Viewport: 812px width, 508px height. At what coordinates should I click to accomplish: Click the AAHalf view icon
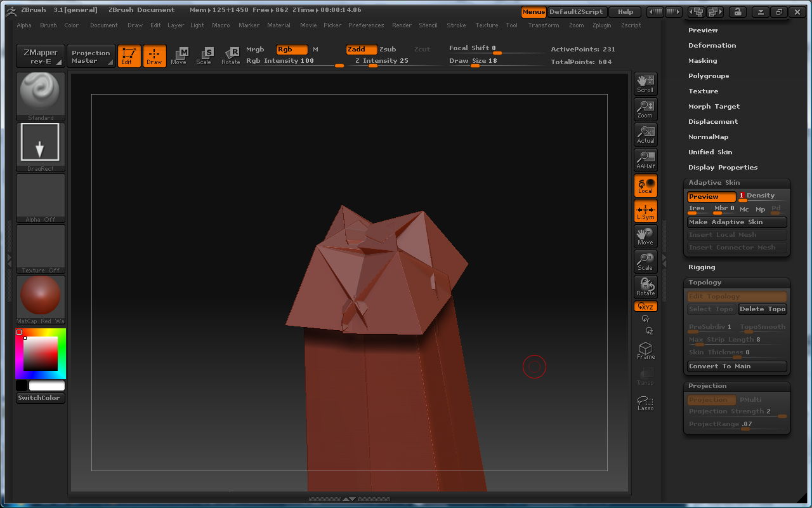tap(645, 159)
